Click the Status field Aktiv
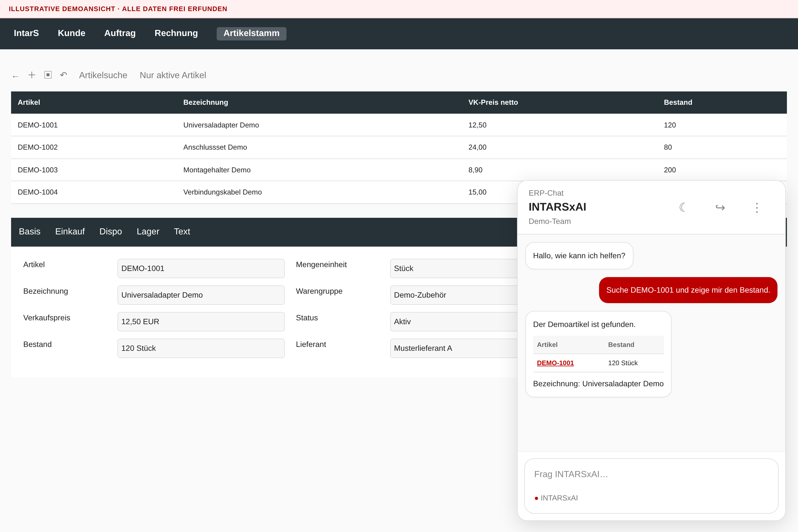The image size is (798, 532). point(454,322)
